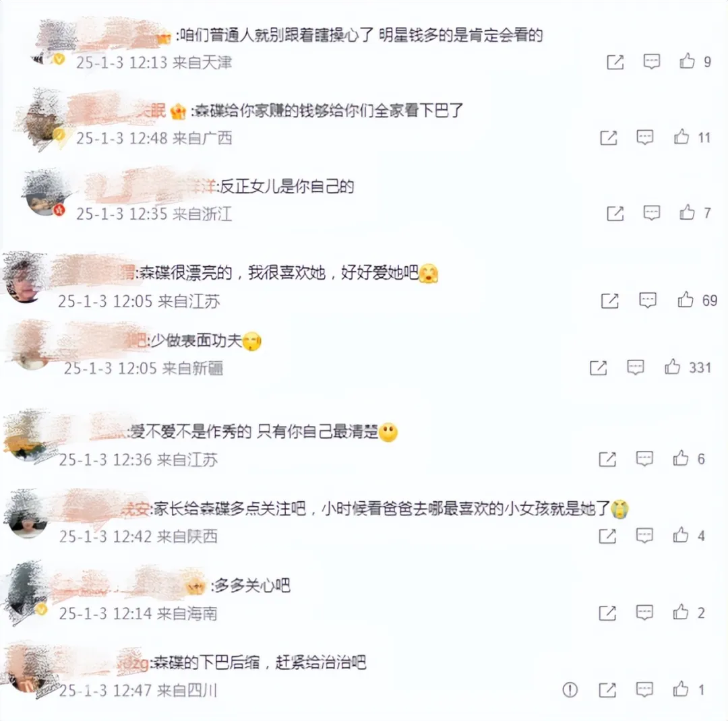Reply to the 海南 comment '多多关心吧'

pos(644,613)
